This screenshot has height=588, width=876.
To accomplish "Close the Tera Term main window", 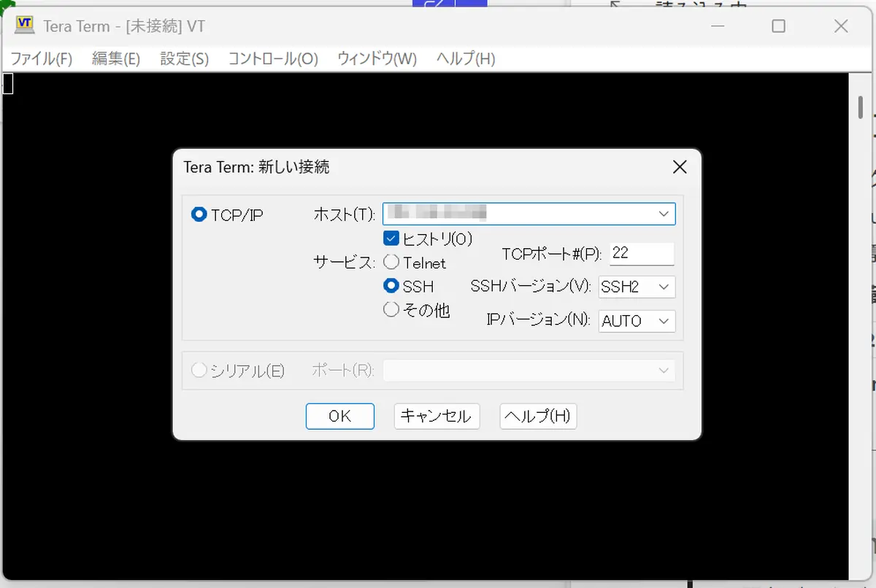I will pos(841,26).
